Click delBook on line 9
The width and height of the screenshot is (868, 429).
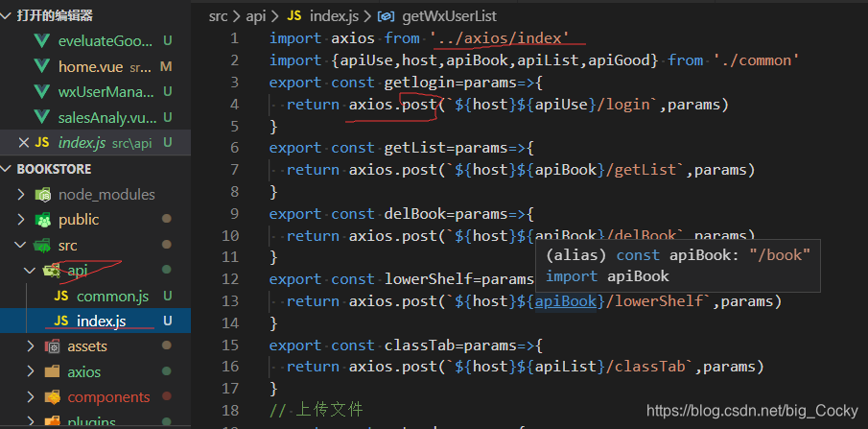click(x=414, y=214)
